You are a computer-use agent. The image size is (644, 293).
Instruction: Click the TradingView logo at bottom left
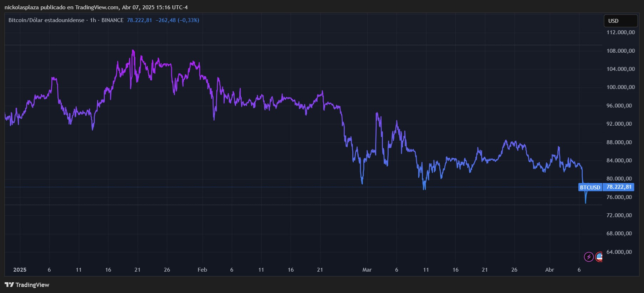pyautogui.click(x=27, y=285)
